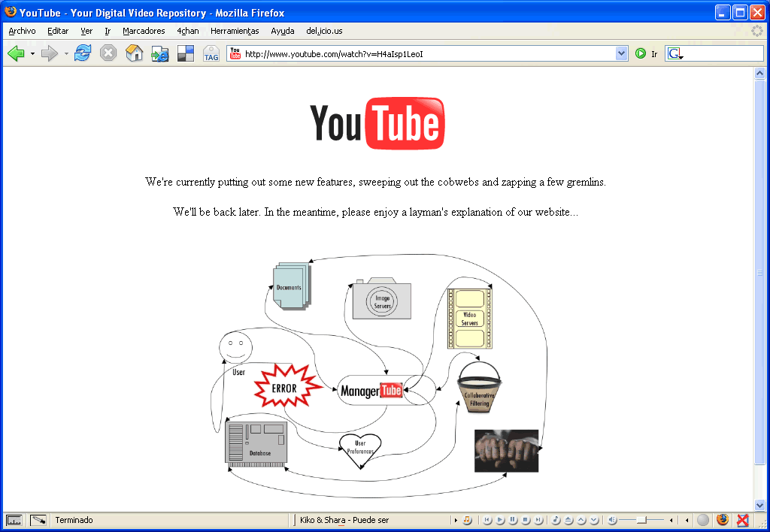Click the Firefox icon in the status bar
Screen dimensions: 770x532
click(x=723, y=520)
